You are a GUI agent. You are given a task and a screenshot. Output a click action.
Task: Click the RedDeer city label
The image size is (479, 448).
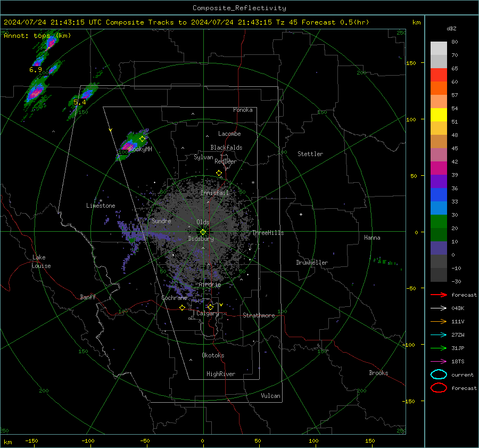tap(226, 161)
